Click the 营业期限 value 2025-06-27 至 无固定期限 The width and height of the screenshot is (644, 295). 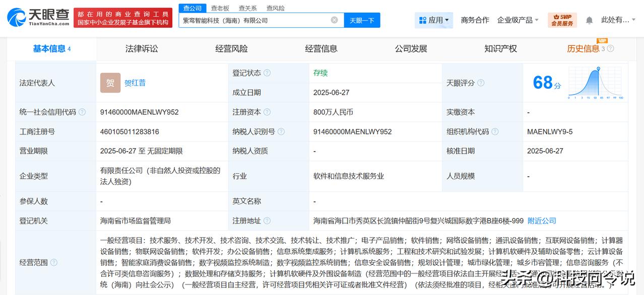pyautogui.click(x=142, y=151)
